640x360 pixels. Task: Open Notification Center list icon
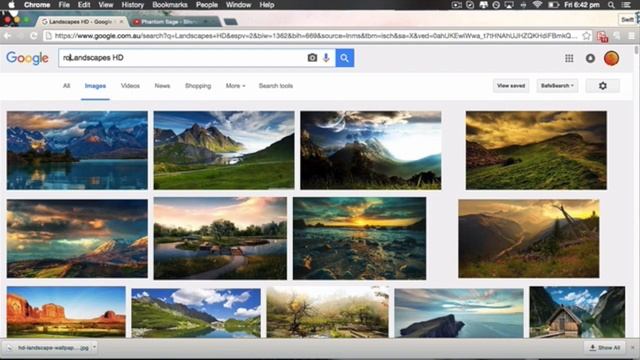tap(627, 5)
